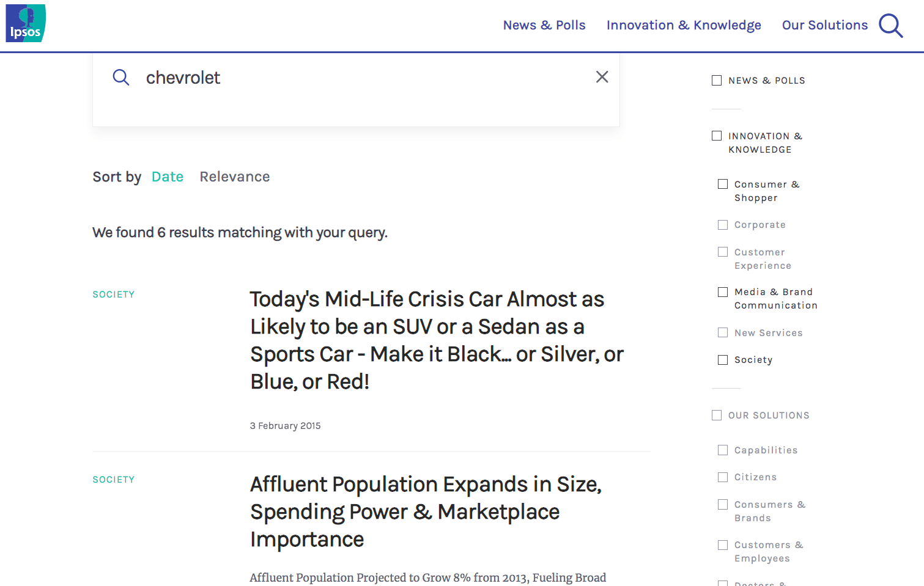
Task: Click SOCIETY tag on Affluent Population result
Action: pyautogui.click(x=114, y=480)
